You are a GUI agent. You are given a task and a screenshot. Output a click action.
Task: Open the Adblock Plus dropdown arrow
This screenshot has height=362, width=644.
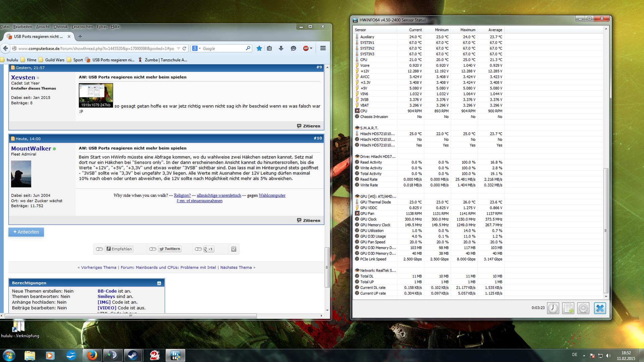click(x=311, y=48)
